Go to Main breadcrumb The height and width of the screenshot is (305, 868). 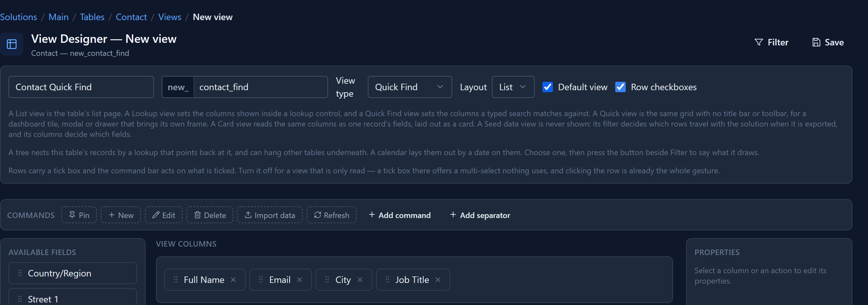pyautogui.click(x=58, y=17)
